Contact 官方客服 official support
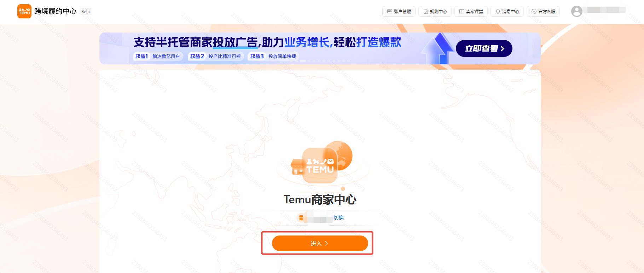This screenshot has width=644, height=273. point(543,11)
